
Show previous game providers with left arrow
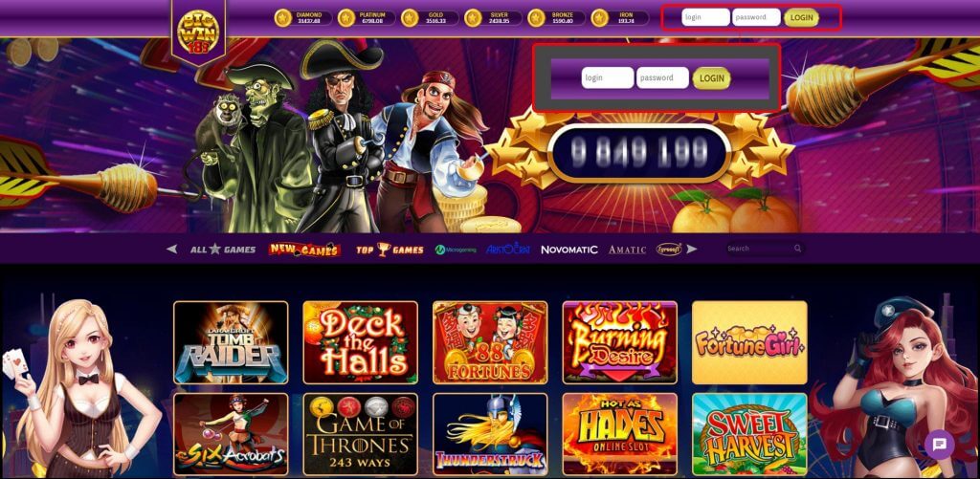point(172,250)
